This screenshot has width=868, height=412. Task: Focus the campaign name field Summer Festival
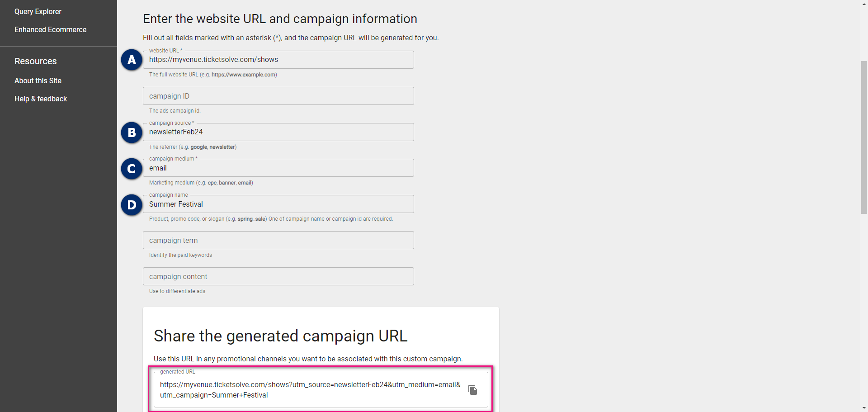278,204
